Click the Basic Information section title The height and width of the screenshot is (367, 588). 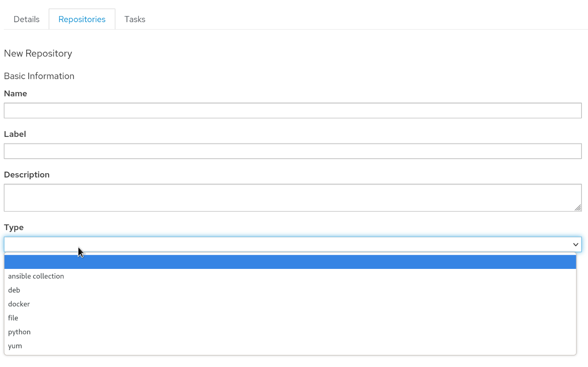coord(39,76)
